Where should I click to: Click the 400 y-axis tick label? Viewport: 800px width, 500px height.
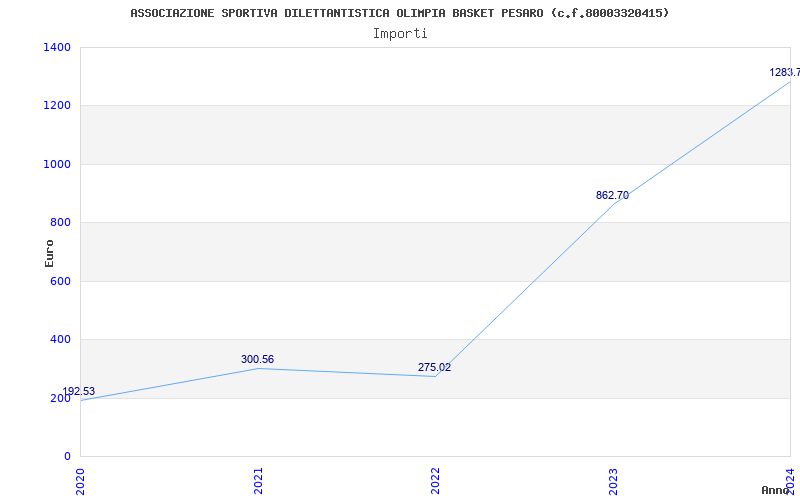(x=60, y=339)
